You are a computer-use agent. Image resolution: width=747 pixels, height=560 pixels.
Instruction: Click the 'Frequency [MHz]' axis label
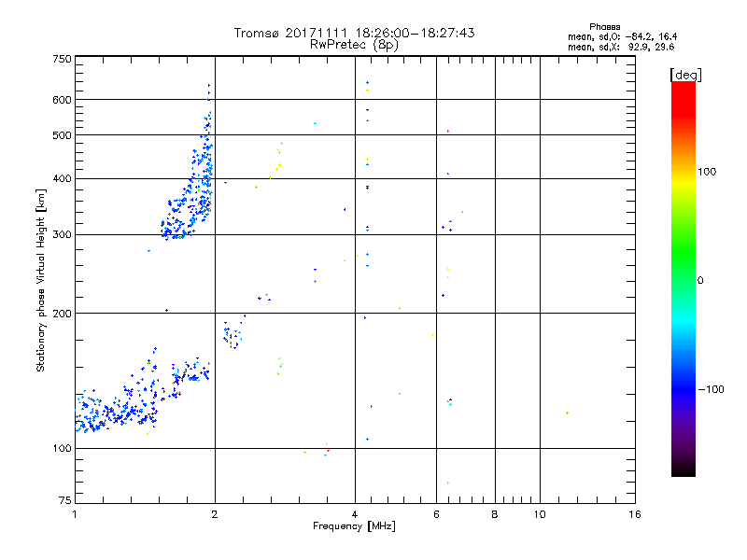click(x=354, y=526)
